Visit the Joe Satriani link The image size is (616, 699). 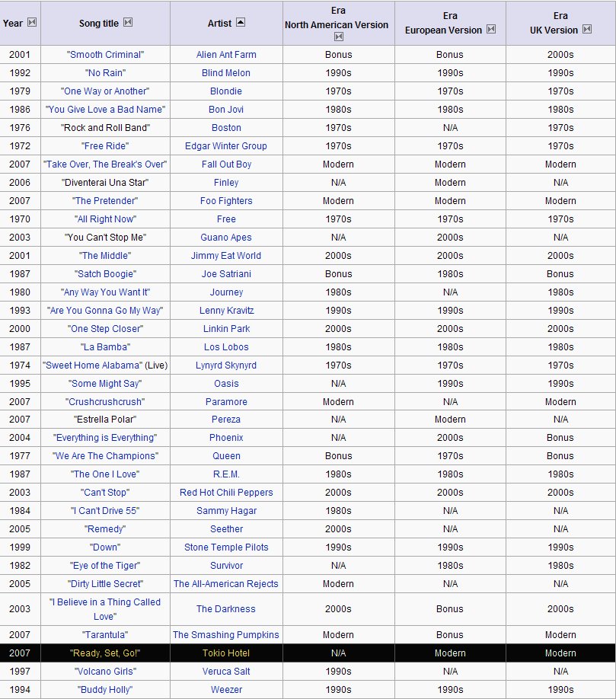pyautogui.click(x=226, y=273)
